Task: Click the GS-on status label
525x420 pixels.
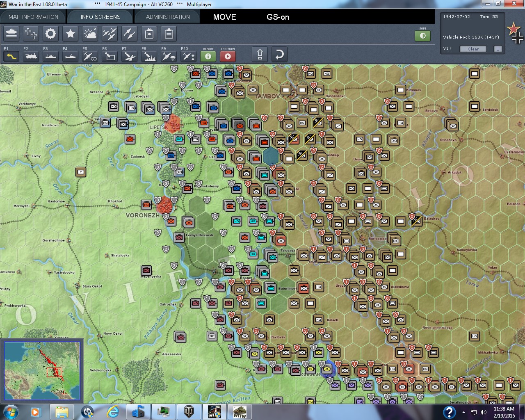Action: pos(278,17)
